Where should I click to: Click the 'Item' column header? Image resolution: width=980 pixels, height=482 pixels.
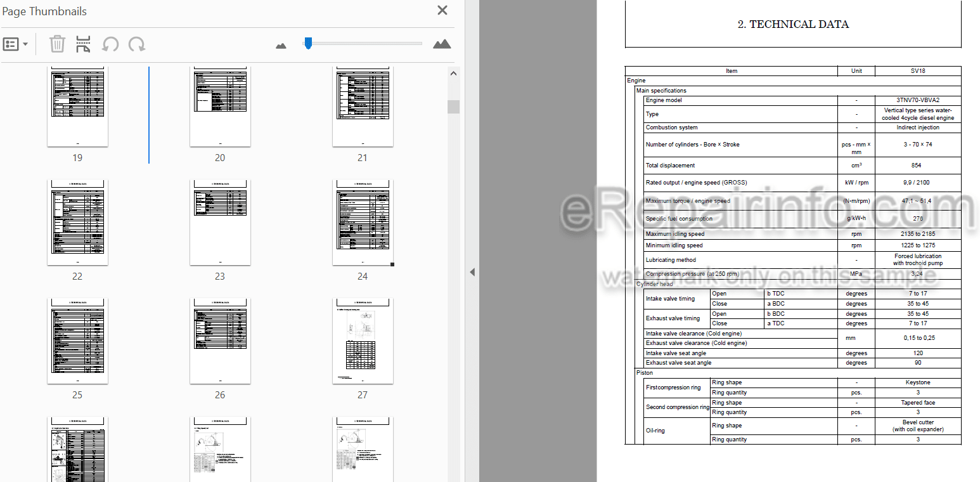coord(732,71)
